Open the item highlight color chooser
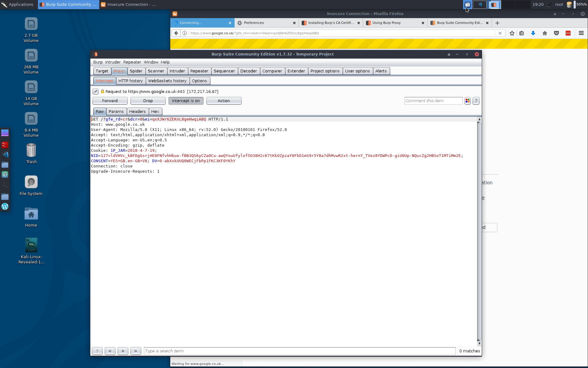 point(467,101)
